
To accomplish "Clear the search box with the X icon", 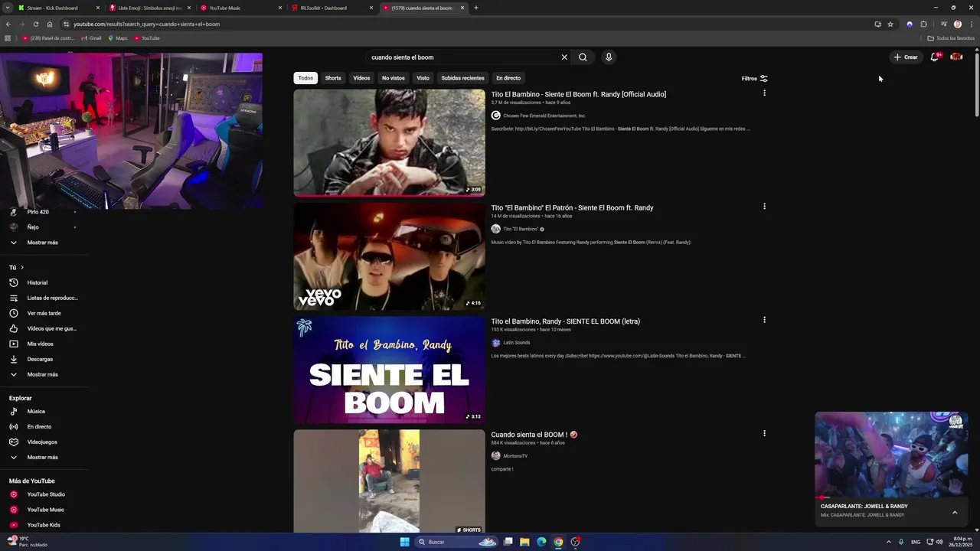I will click(564, 57).
